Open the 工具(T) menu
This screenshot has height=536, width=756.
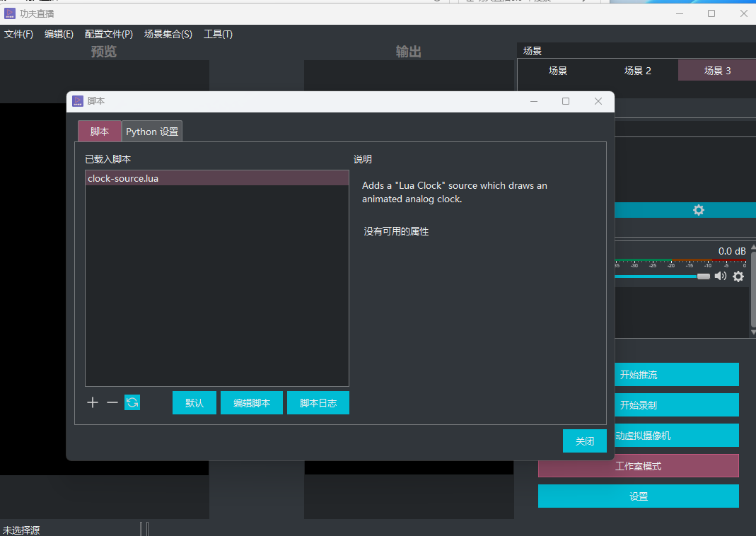(218, 34)
